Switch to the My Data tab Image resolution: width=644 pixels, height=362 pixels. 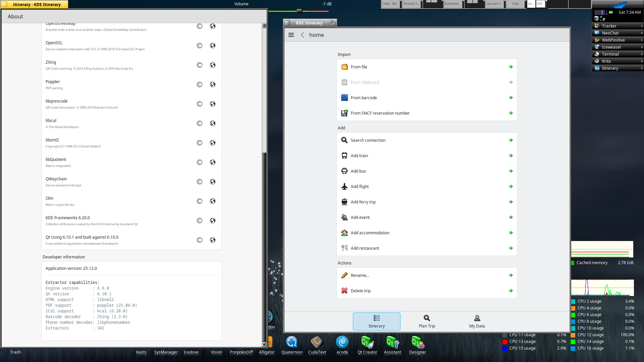coord(477,321)
